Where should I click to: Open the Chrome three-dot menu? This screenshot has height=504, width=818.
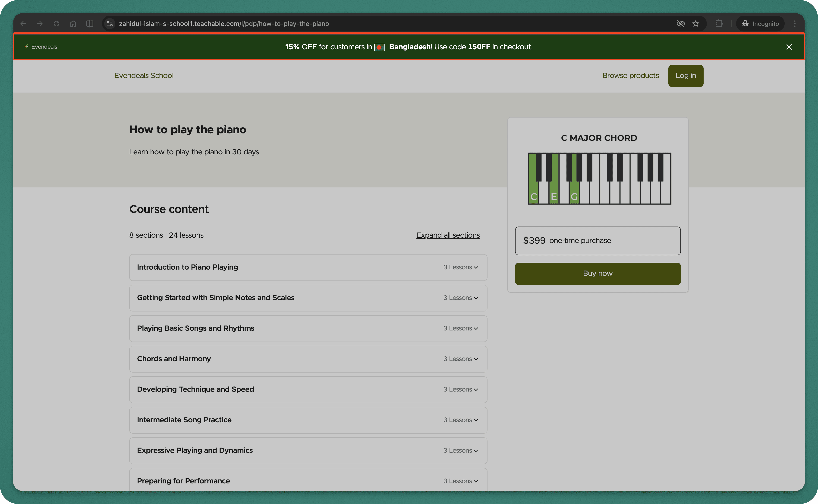[795, 24]
